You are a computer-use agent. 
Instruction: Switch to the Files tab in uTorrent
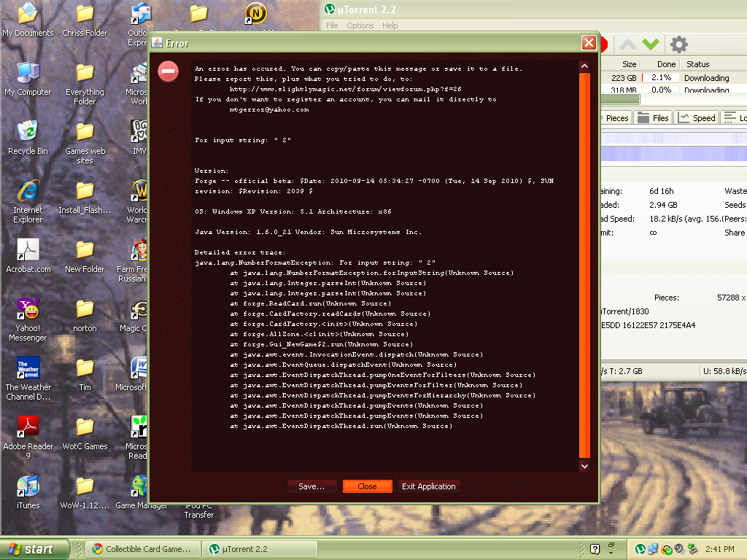coord(653,118)
